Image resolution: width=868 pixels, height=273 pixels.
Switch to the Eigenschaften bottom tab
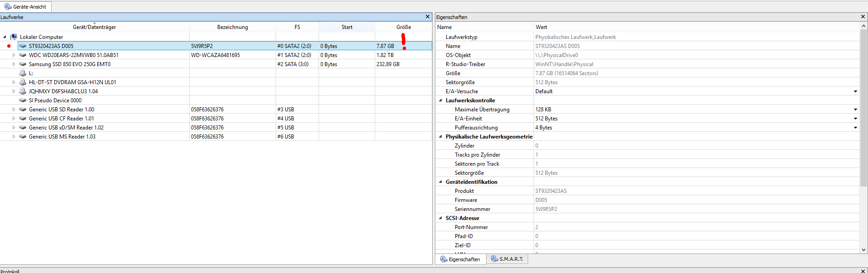461,259
